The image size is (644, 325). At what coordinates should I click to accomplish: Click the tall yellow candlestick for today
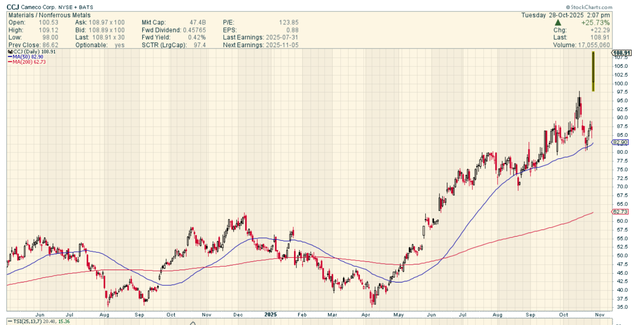[593, 71]
